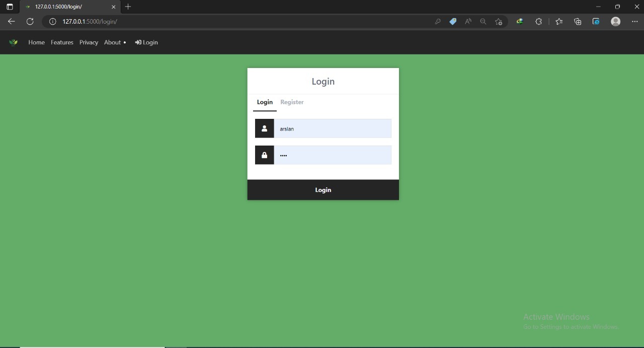Refresh the page with the reload button
The image size is (644, 348).
pos(30,22)
